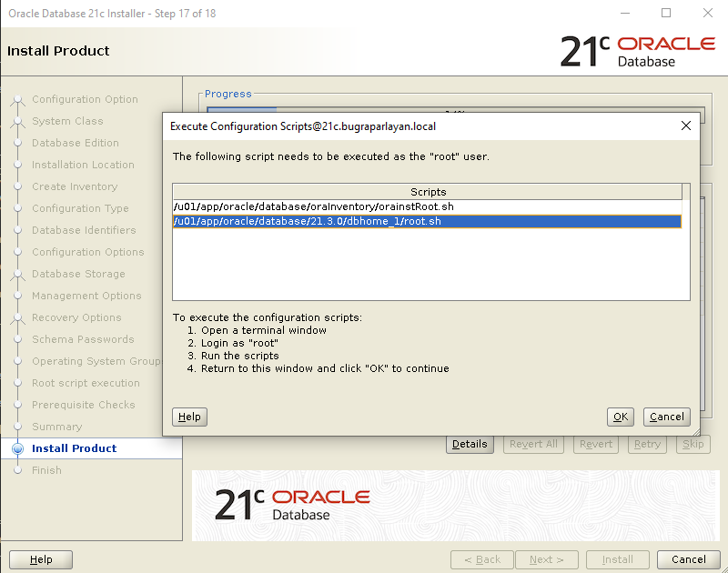Select the dbhome_1/root.sh script row
Image resolution: width=728 pixels, height=573 pixels.
(x=427, y=221)
